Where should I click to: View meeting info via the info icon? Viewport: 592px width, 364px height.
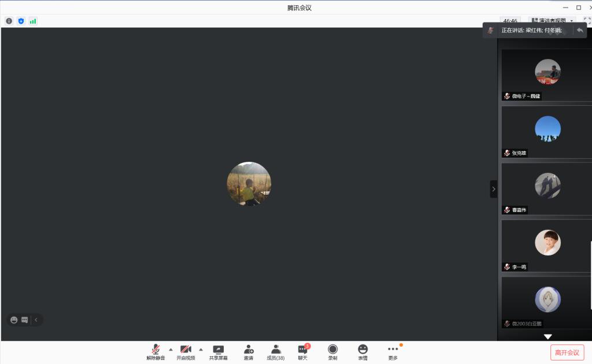(x=9, y=21)
